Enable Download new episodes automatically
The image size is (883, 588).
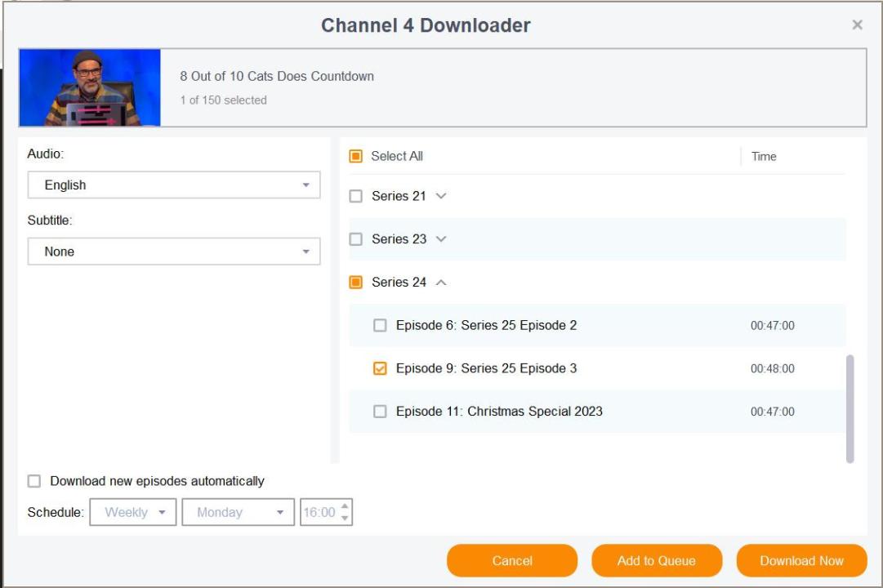click(x=34, y=482)
